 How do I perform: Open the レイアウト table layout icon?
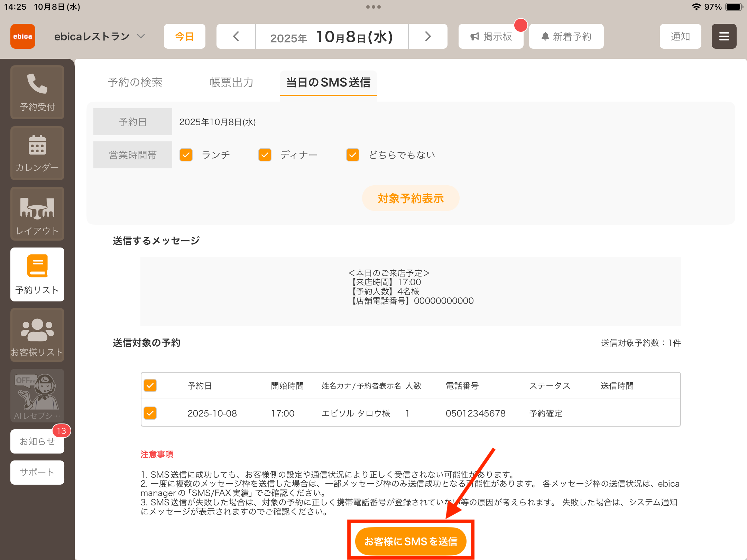tap(37, 214)
